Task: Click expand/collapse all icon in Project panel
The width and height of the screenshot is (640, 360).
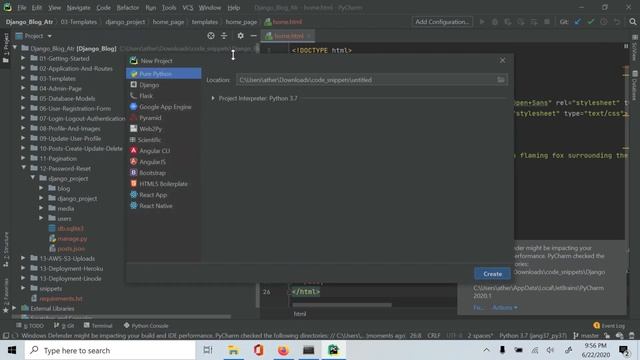Action: pos(224,36)
